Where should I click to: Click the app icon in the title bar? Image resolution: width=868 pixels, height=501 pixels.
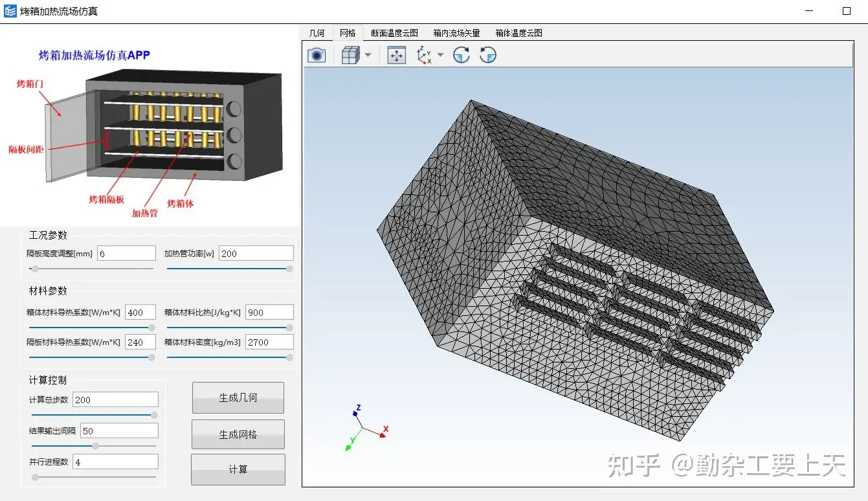pyautogui.click(x=10, y=11)
